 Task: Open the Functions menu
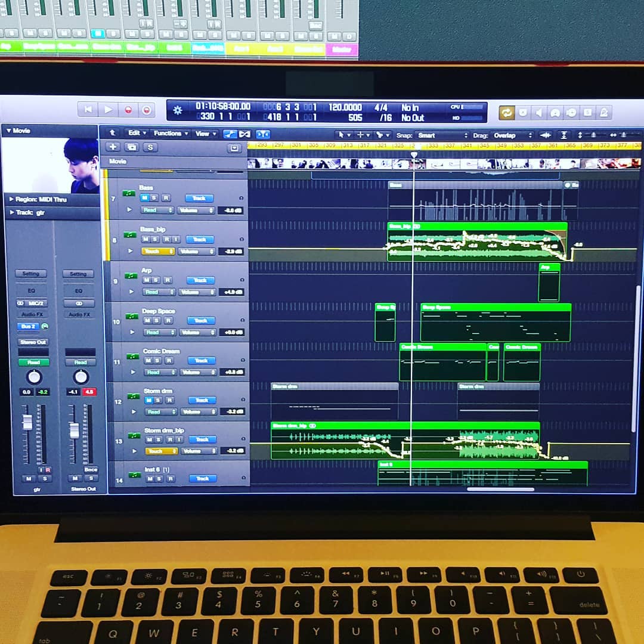pyautogui.click(x=171, y=134)
